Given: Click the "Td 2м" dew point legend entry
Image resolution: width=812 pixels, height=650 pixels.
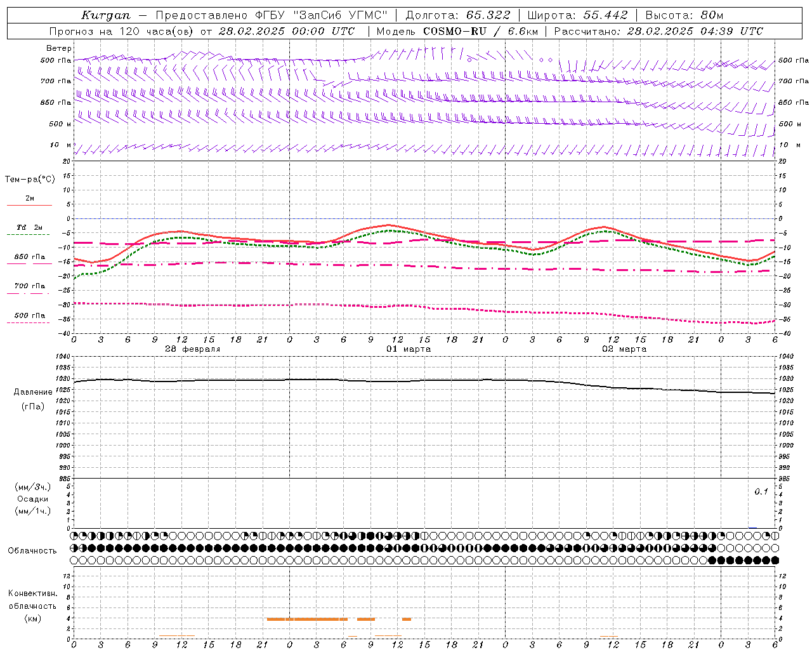Looking at the screenshot, I should click(x=30, y=227).
